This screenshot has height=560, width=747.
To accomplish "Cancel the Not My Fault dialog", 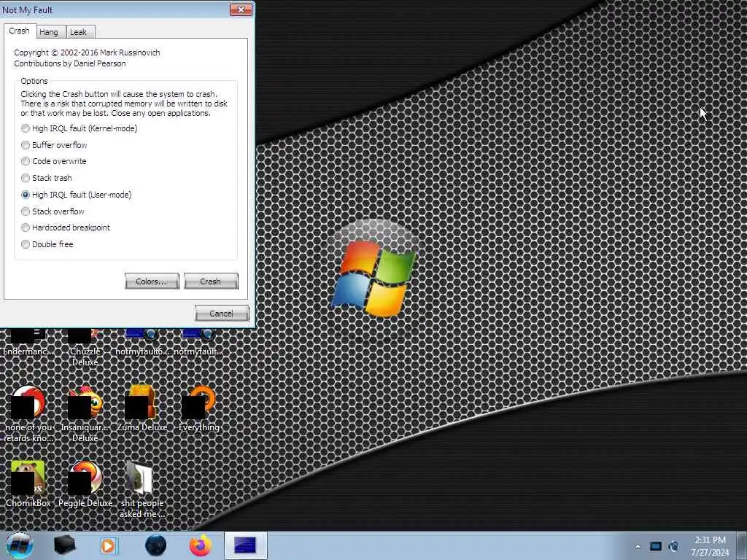I will pyautogui.click(x=222, y=313).
